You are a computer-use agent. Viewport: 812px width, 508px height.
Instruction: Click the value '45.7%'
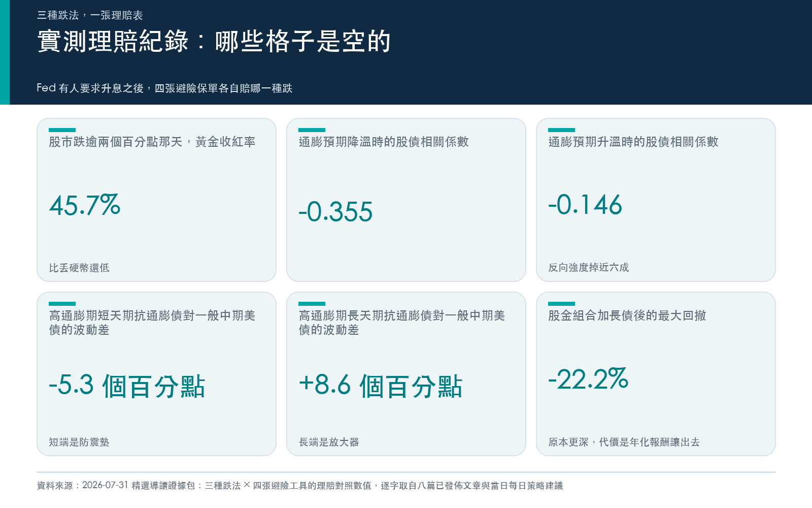(x=85, y=205)
